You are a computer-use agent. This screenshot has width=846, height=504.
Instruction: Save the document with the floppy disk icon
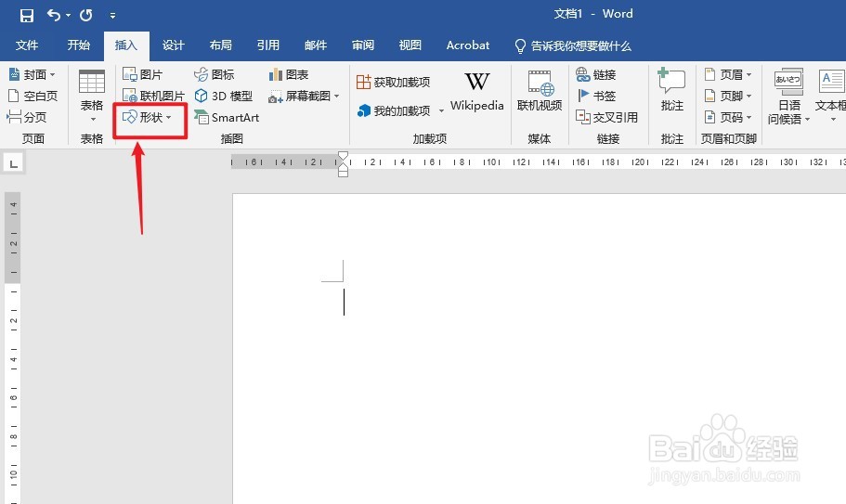(x=26, y=15)
